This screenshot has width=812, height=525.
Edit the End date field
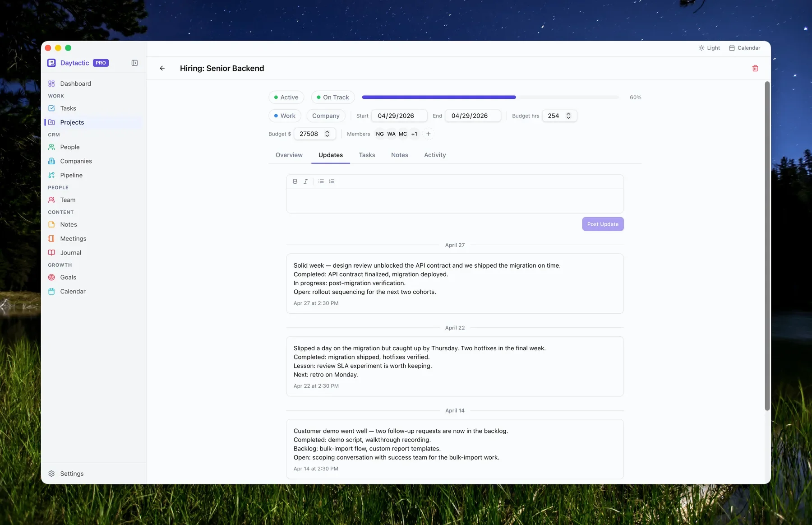point(473,116)
